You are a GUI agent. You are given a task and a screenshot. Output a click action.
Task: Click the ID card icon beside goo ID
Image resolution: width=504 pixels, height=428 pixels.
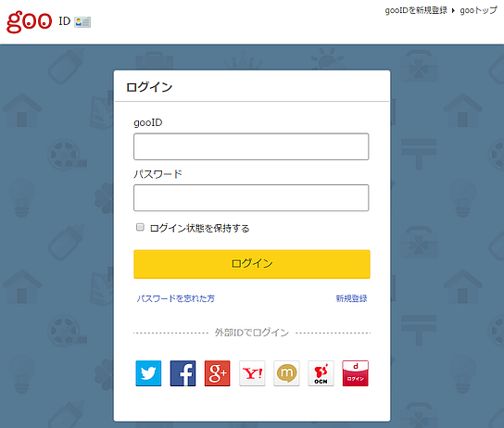[82, 22]
